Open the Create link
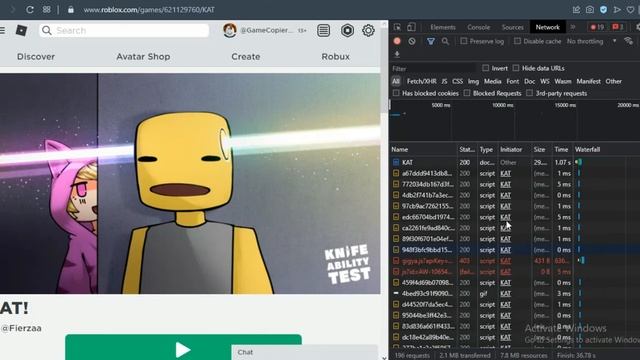640x360 pixels. coord(246,57)
